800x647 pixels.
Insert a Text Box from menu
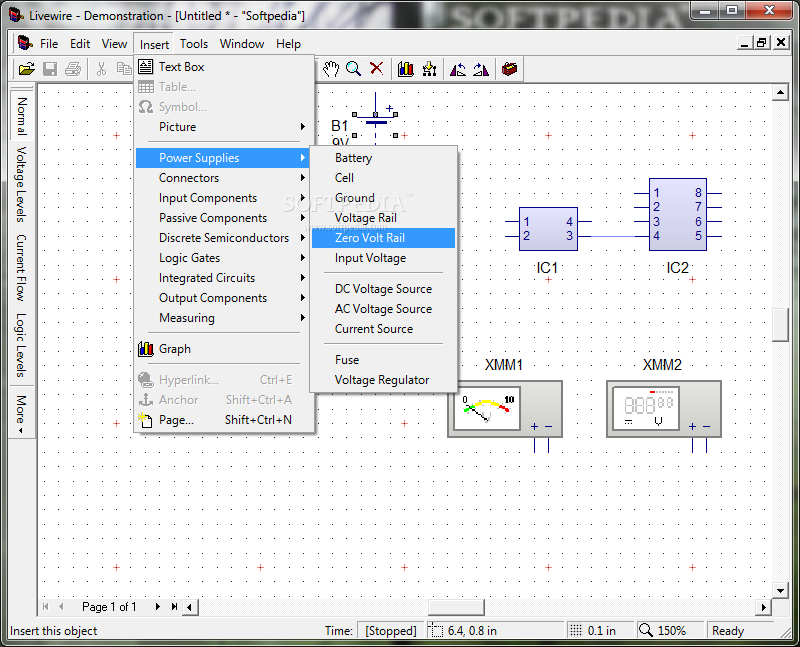point(181,67)
